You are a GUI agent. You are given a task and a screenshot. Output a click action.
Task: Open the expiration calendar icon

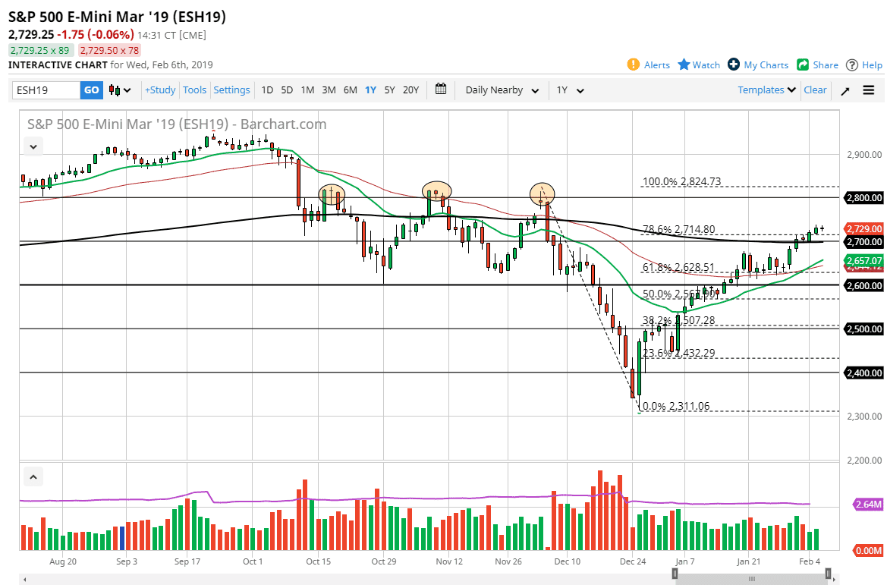(441, 90)
